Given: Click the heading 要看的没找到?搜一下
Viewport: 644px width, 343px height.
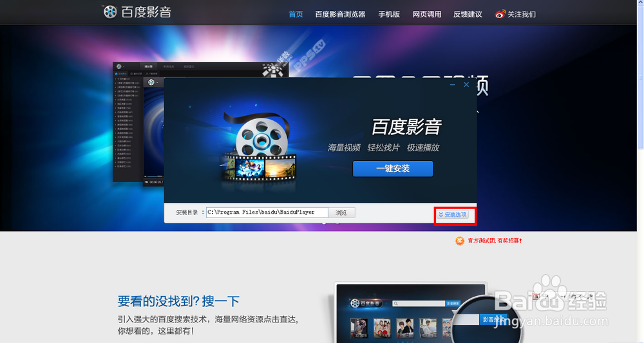Looking at the screenshot, I should [x=178, y=301].
